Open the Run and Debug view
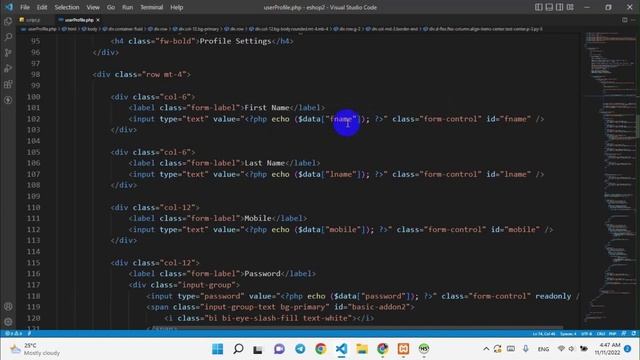This screenshot has width=640, height=360. pos(8,69)
